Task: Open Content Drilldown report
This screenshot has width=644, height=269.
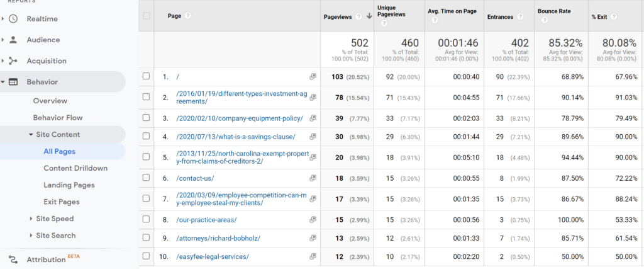Action: pyautogui.click(x=75, y=168)
